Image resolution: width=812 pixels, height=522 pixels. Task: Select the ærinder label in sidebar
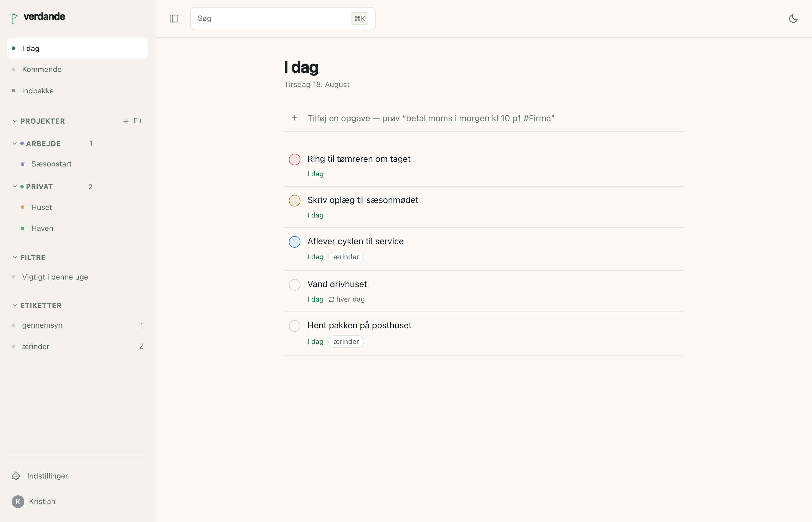coord(77,347)
